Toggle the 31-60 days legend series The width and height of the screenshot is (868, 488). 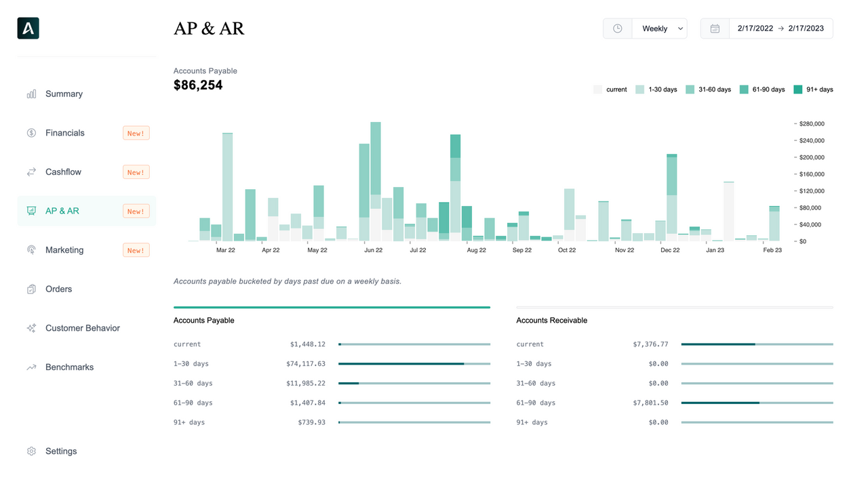[x=709, y=89]
